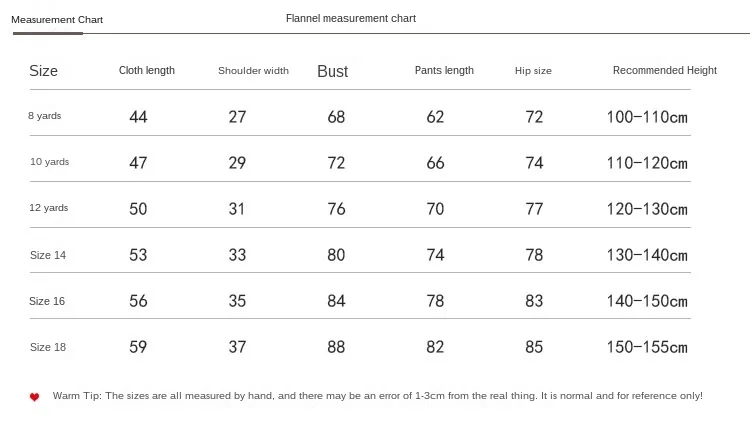Click the red heart icon beside Warm Tip
Image resolution: width=750 pixels, height=425 pixels.
click(34, 397)
